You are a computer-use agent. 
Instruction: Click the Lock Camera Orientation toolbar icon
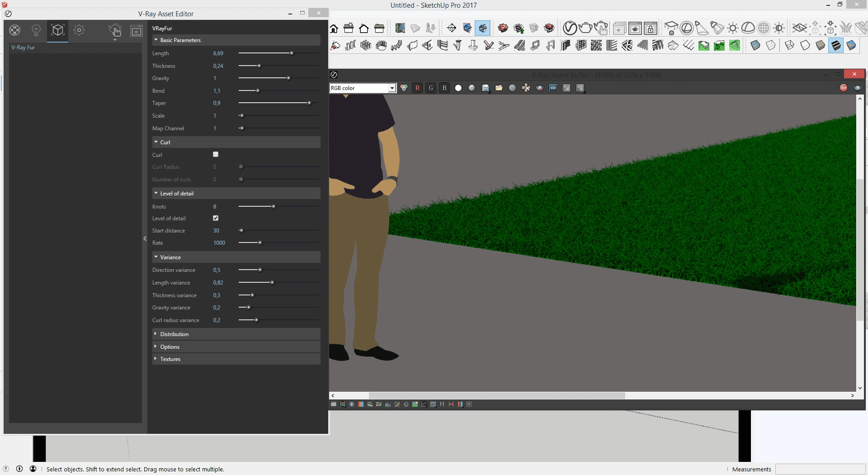coord(651,28)
